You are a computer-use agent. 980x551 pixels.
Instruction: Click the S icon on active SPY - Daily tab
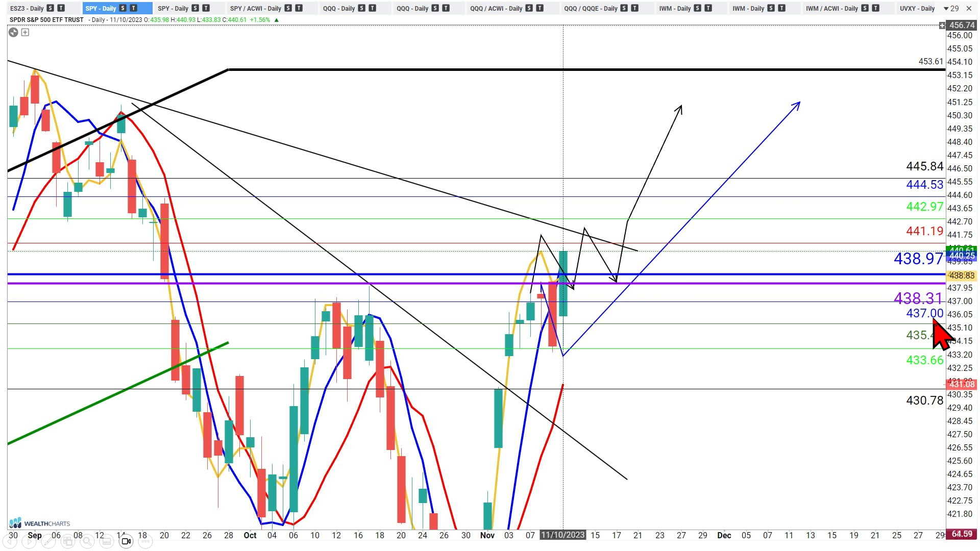click(x=122, y=8)
